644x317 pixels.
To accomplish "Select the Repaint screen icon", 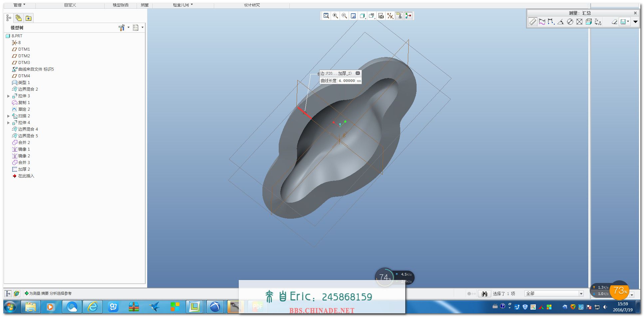I will pyautogui.click(x=353, y=16).
